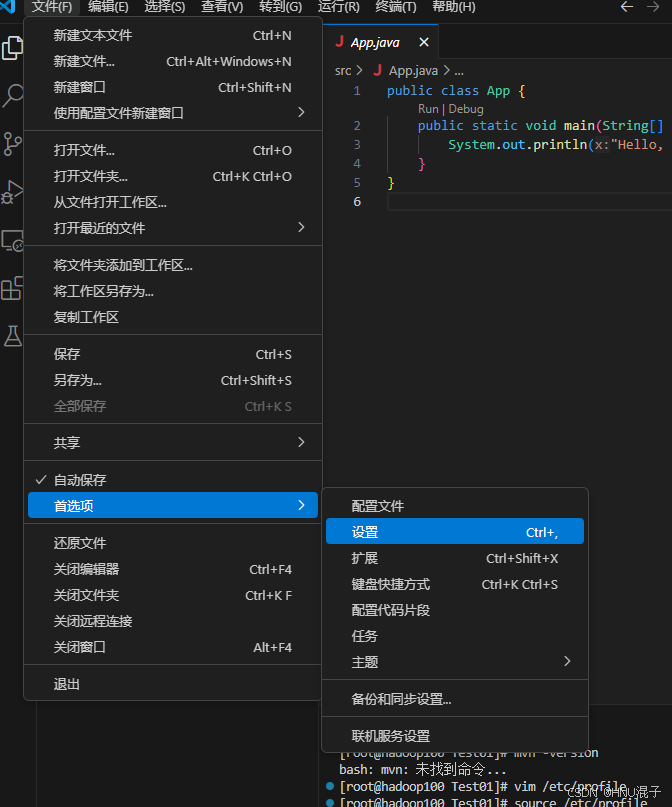Click the back navigation arrow

pyautogui.click(x=627, y=7)
